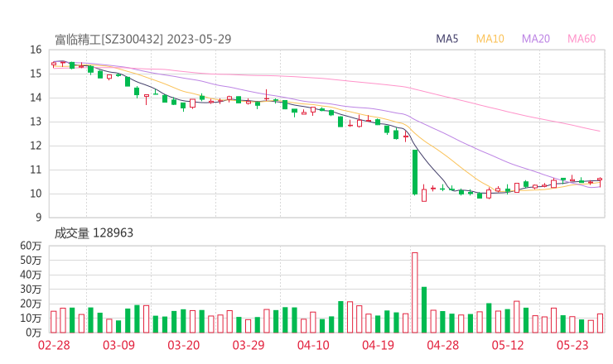Screen dimensions: 613x364
Task: Click the MA10 legend label
Action: pyautogui.click(x=490, y=39)
